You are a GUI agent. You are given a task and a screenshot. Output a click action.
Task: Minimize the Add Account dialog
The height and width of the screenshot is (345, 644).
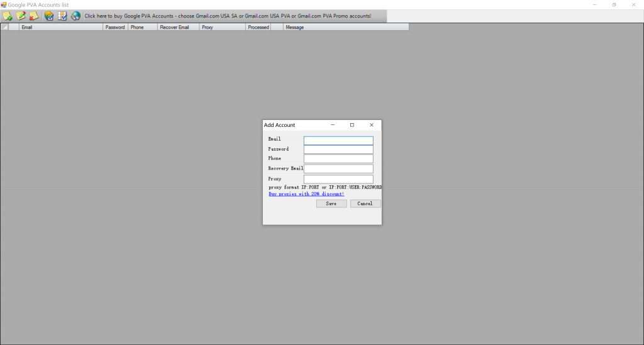pyautogui.click(x=333, y=125)
